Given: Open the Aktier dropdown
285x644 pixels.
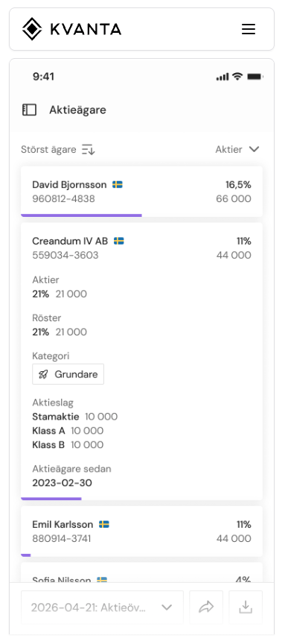Looking at the screenshot, I should tap(237, 150).
